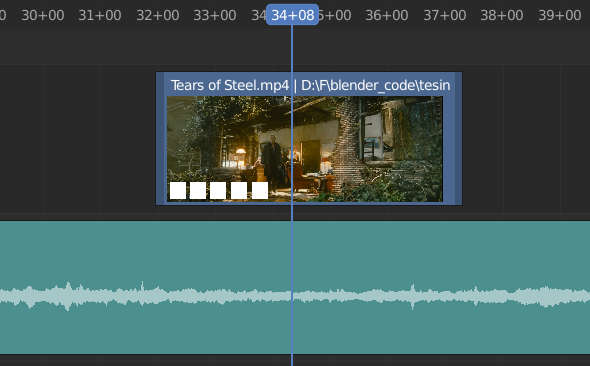Viewport: 590px width, 366px height.
Task: Jump to 30+00 on the time ruler
Action: point(43,15)
